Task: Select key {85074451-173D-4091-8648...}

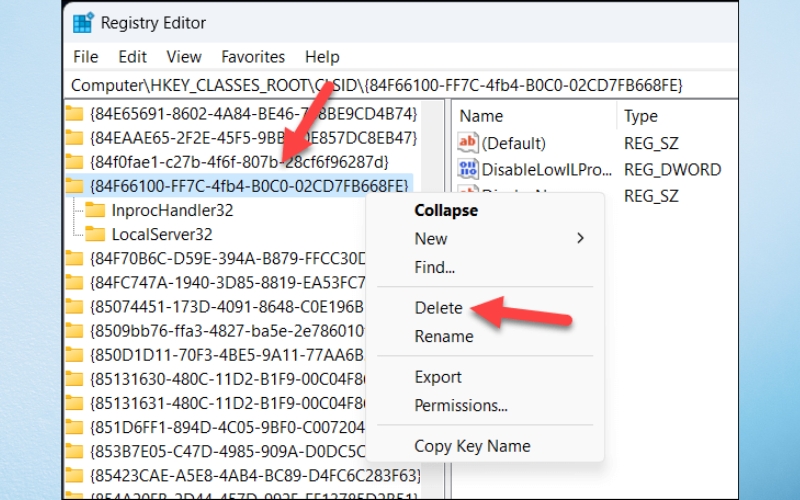Action: click(228, 307)
